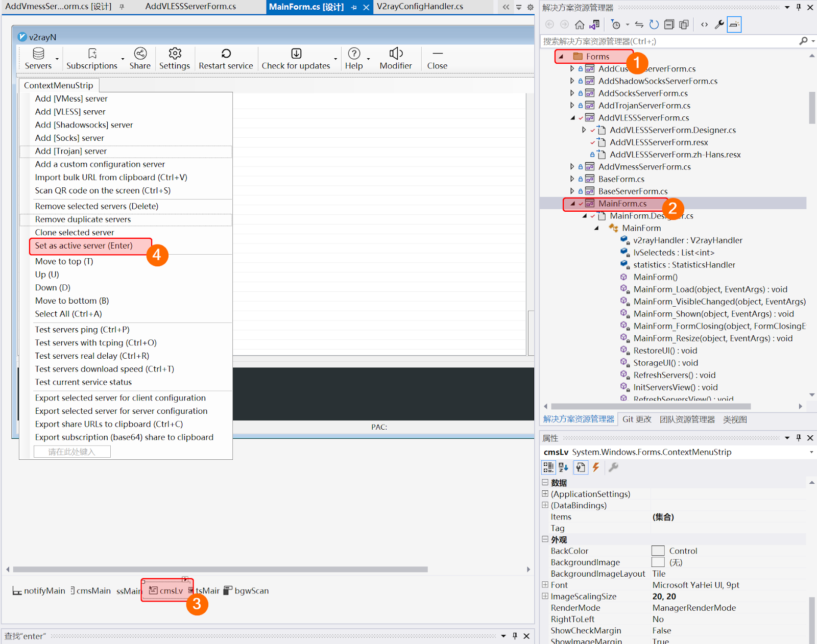Click the Share icon in v2rayN toolbar
This screenshot has width=817, height=644.
tap(140, 54)
